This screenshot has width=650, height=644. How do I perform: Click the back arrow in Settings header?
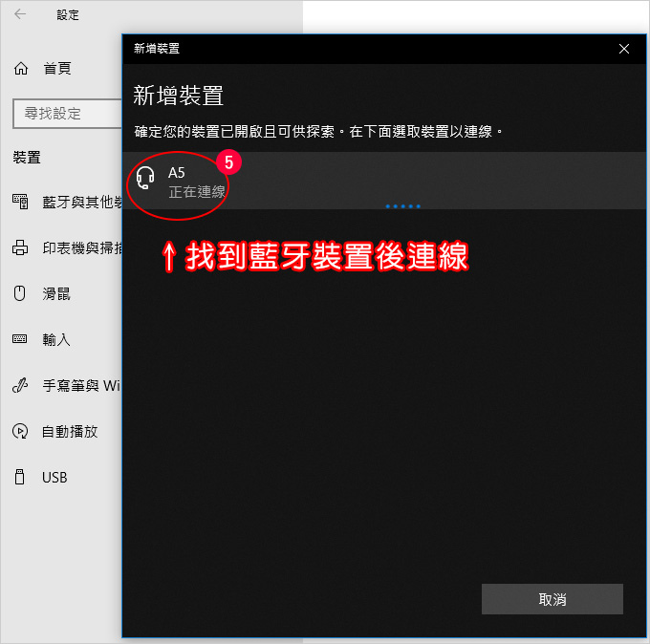20,14
